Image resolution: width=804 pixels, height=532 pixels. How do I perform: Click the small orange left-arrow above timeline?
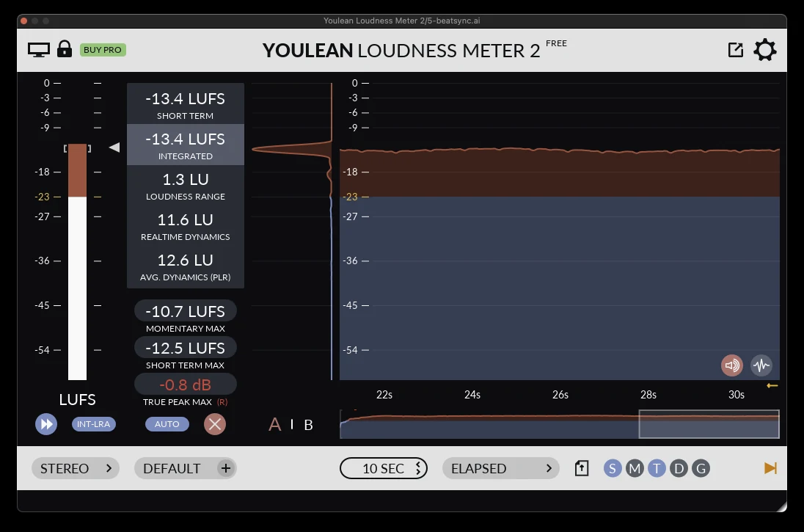(772, 385)
